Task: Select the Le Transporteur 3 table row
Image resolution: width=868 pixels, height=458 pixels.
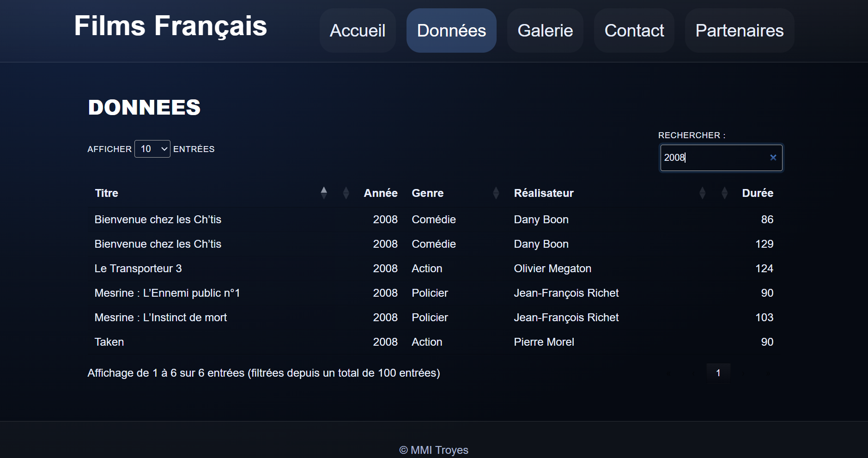Action: coord(138,269)
